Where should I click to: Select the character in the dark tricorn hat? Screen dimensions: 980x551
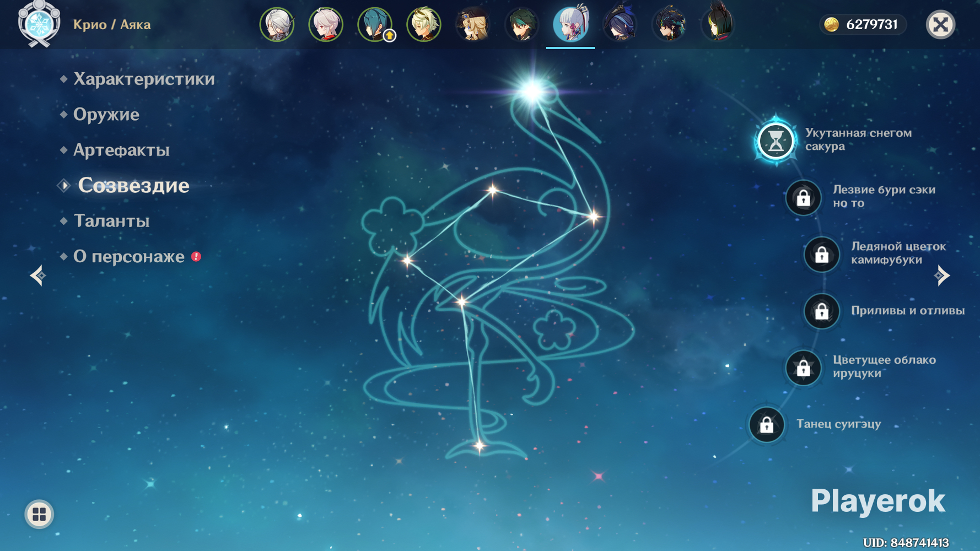pyautogui.click(x=620, y=24)
